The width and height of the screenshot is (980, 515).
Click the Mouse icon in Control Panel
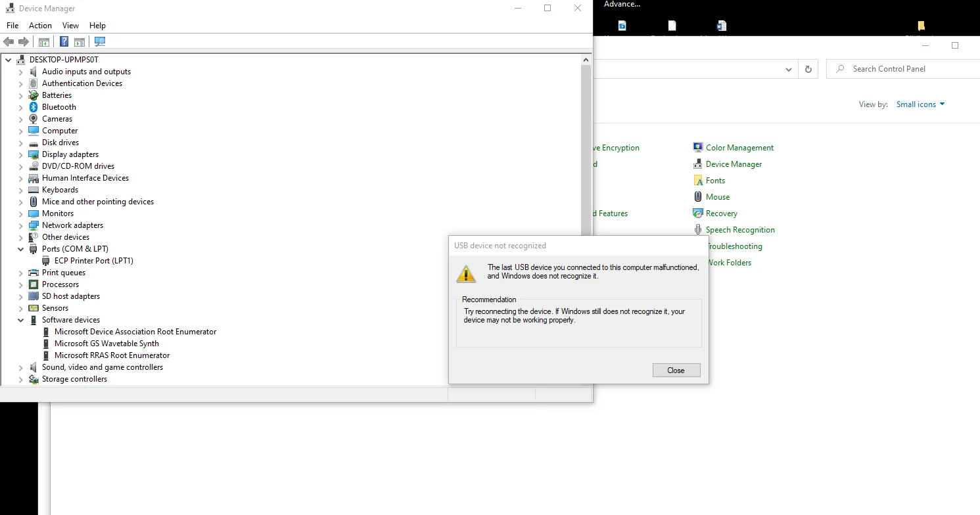698,196
